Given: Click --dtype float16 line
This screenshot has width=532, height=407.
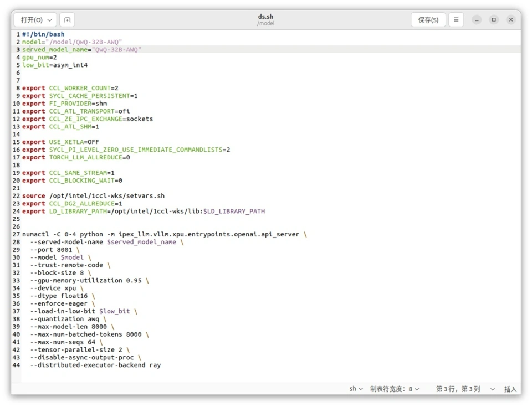Looking at the screenshot, I should (63, 296).
